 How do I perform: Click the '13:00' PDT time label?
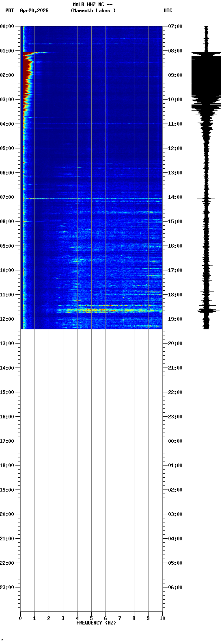[x=7, y=344]
